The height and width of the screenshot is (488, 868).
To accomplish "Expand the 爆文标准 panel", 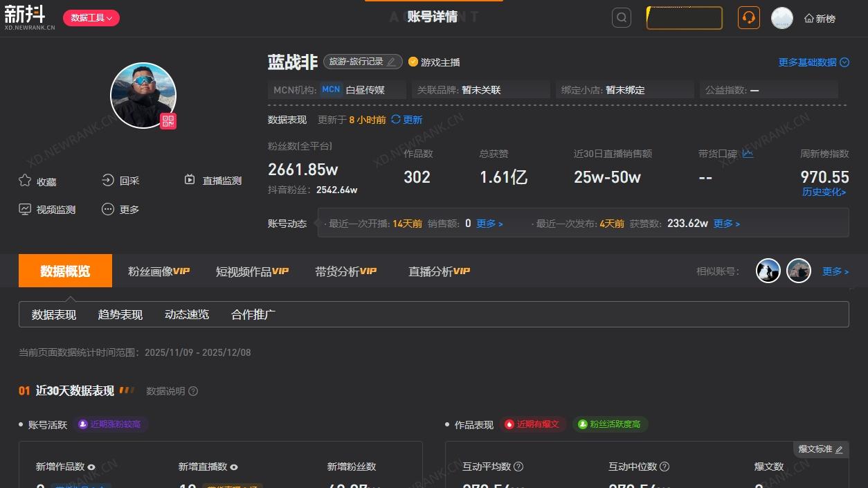I will click(820, 449).
